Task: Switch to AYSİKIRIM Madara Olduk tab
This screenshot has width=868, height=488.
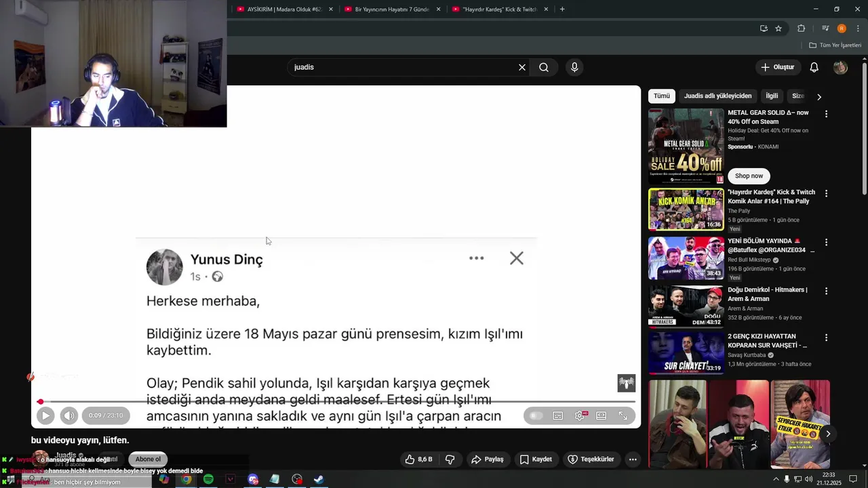Action: tap(284, 9)
